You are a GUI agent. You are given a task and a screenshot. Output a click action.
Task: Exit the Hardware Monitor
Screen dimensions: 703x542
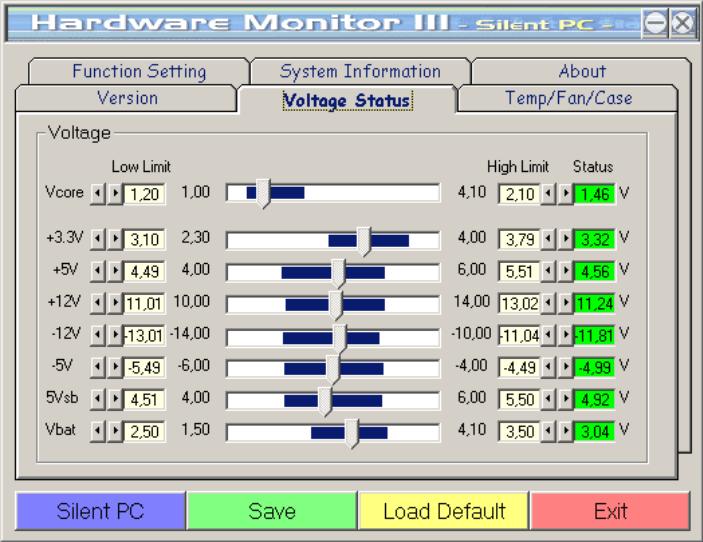(611, 511)
